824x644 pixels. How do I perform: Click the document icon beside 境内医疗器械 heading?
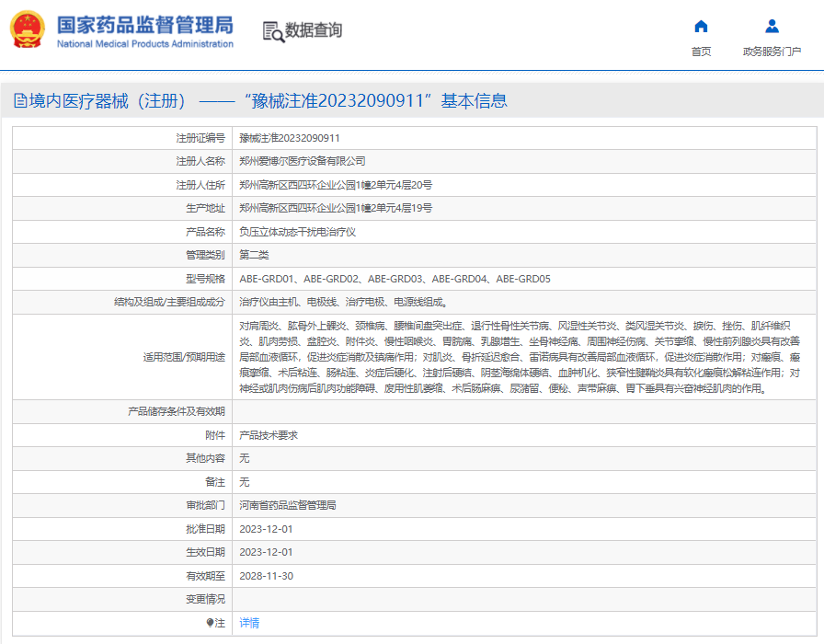[x=20, y=101]
